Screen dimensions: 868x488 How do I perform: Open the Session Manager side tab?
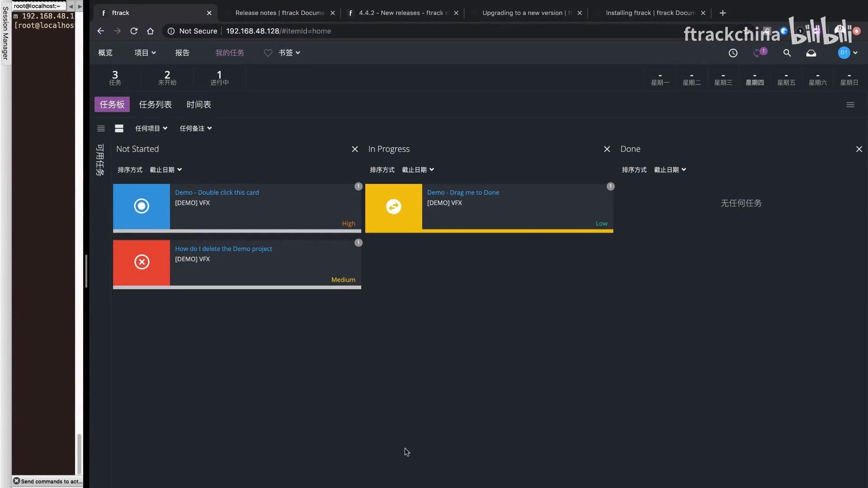pos(5,33)
